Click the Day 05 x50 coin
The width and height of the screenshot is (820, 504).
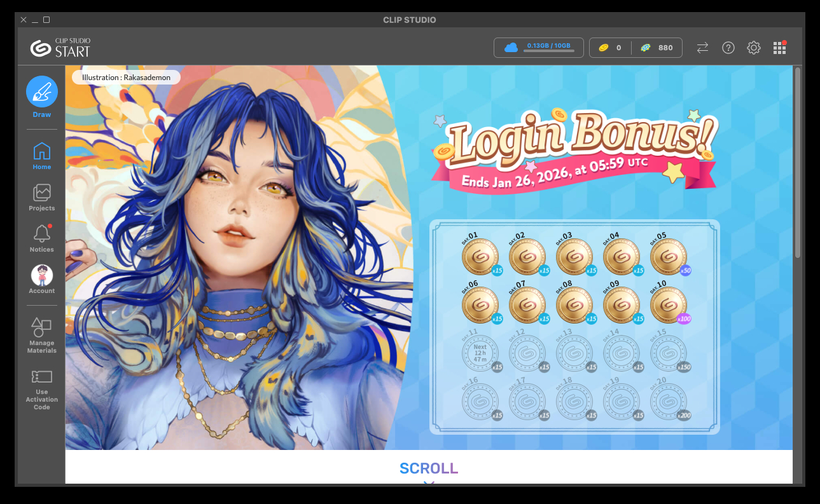pyautogui.click(x=668, y=257)
